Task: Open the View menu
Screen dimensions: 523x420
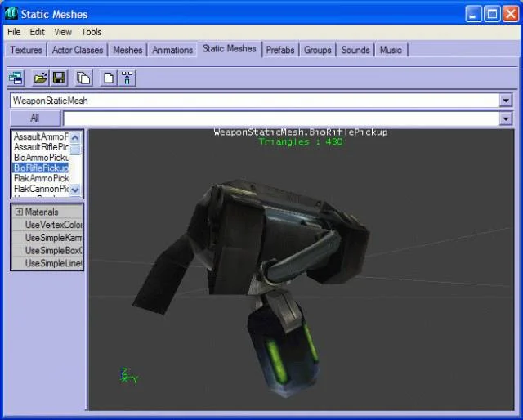Action: pos(63,32)
